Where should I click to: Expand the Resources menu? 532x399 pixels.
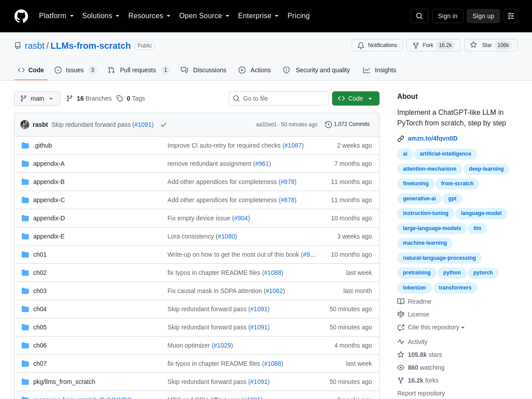[x=149, y=16]
